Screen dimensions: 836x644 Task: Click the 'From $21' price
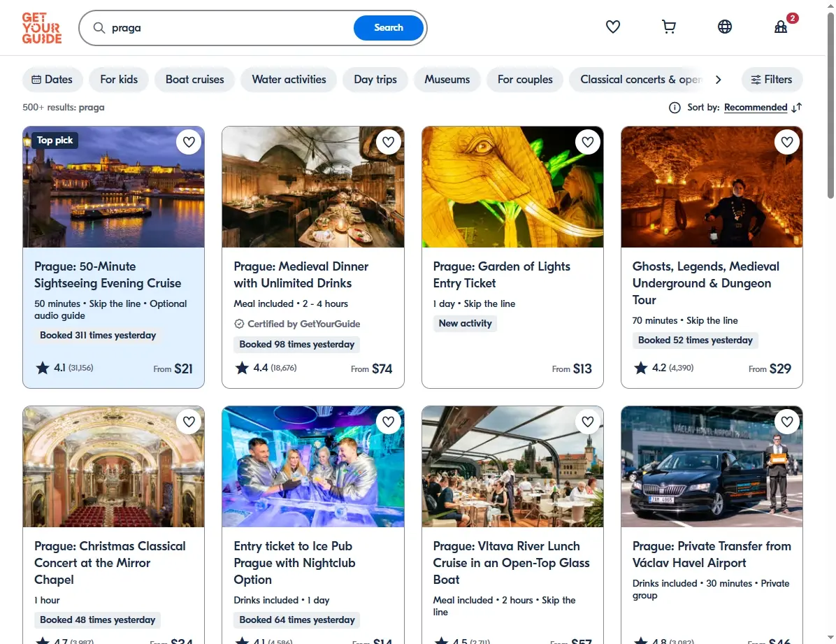[x=173, y=368]
